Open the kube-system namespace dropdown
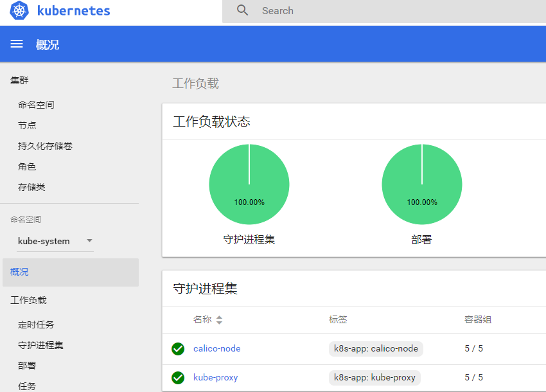The height and width of the screenshot is (392, 546). tap(55, 241)
